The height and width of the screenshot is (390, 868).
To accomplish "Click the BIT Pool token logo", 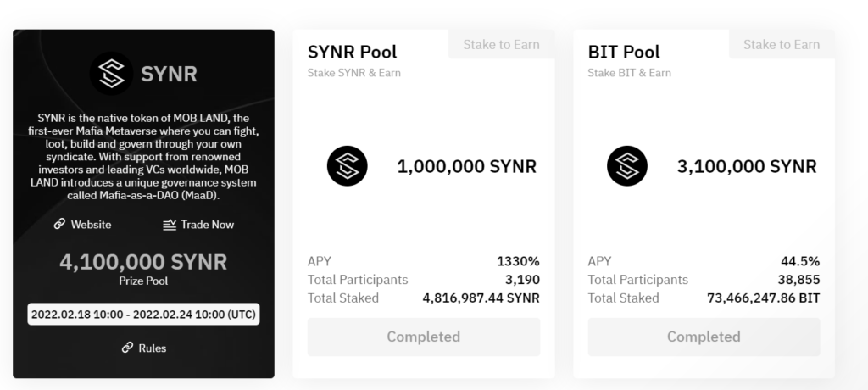I will pos(627,166).
